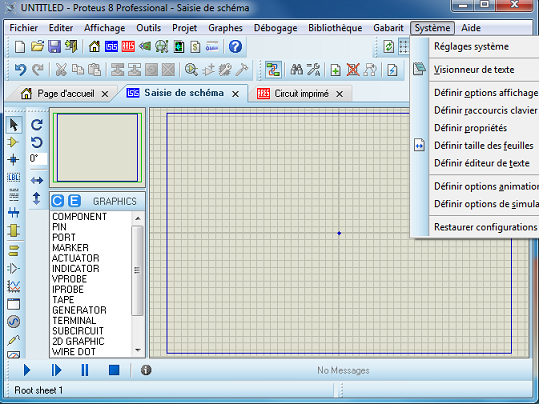Open the Fichier menu
Screen dimensions: 539x404
(x=24, y=28)
